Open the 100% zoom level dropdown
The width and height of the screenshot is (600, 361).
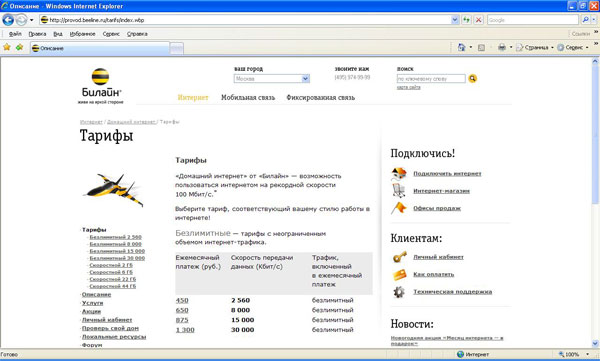tap(588, 354)
